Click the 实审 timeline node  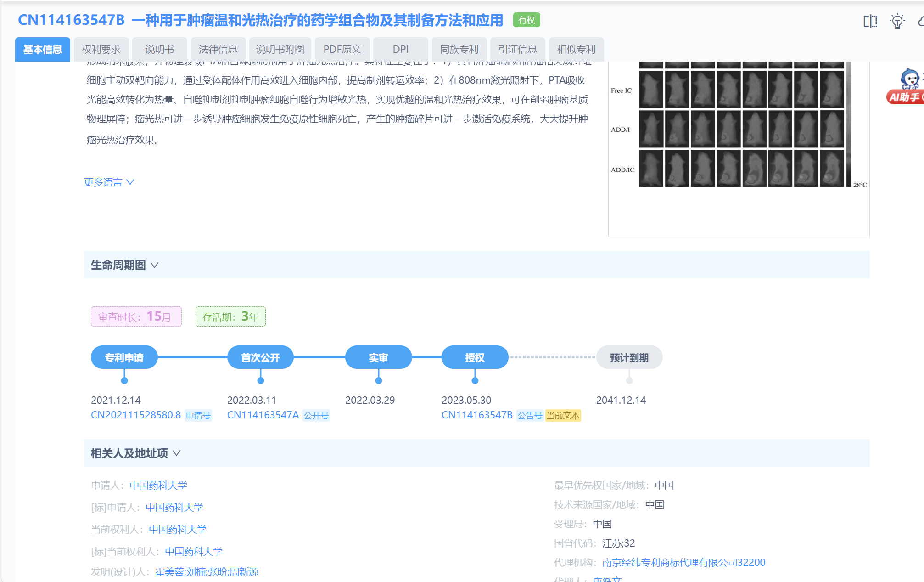pyautogui.click(x=379, y=357)
